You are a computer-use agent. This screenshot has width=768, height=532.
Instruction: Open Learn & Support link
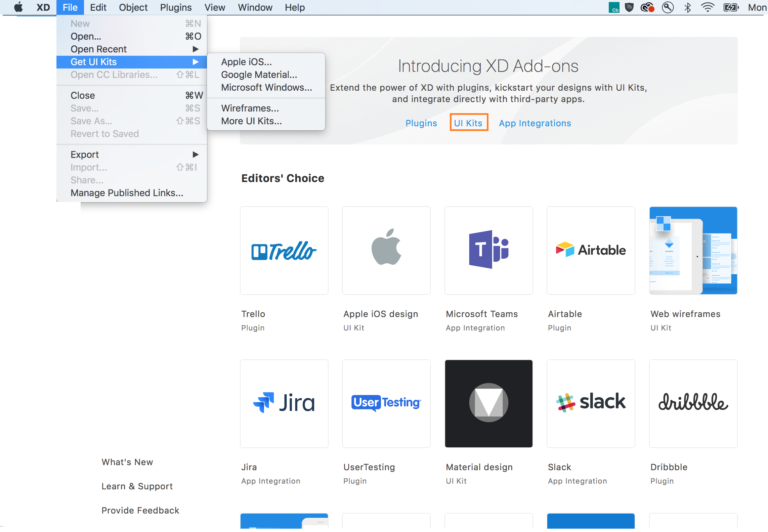tap(137, 486)
